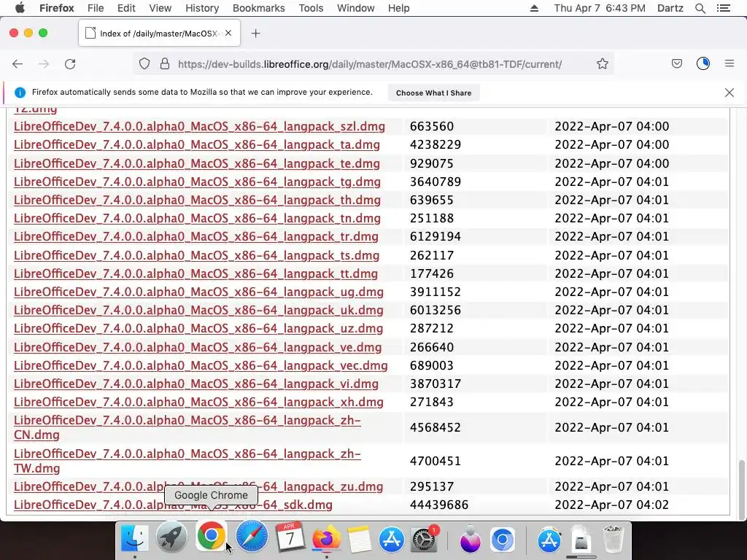Open Spotlight search magnifier icon
Image resolution: width=747 pixels, height=560 pixels.
click(700, 8)
